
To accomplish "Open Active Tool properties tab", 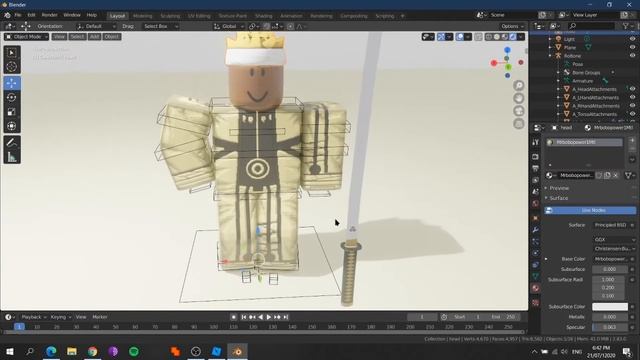I will click(536, 142).
